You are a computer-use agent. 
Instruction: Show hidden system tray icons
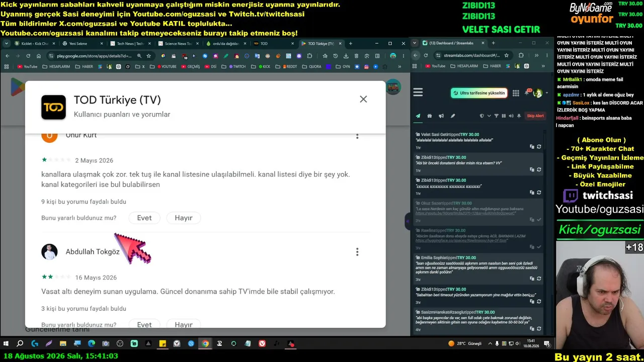tap(491, 344)
